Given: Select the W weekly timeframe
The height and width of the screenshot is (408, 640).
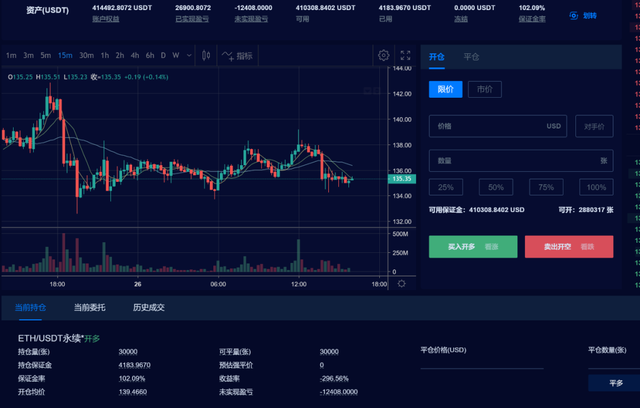Looking at the screenshot, I should point(176,55).
